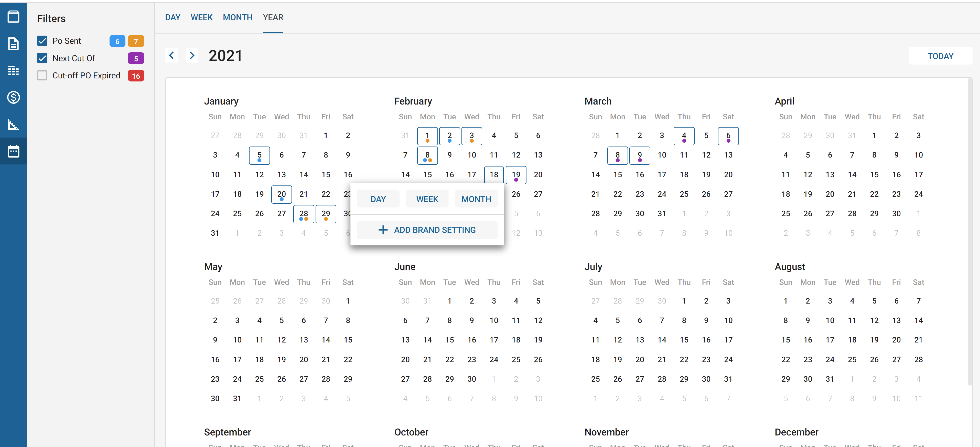Click the ruler triangle sidebar icon
The width and height of the screenshot is (980, 447).
pyautogui.click(x=13, y=124)
